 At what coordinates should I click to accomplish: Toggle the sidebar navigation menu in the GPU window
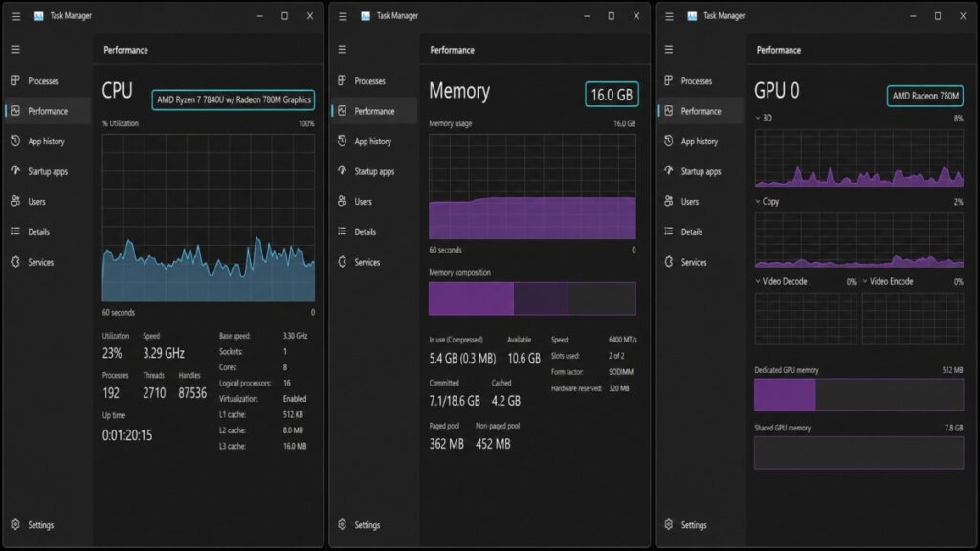click(x=669, y=50)
